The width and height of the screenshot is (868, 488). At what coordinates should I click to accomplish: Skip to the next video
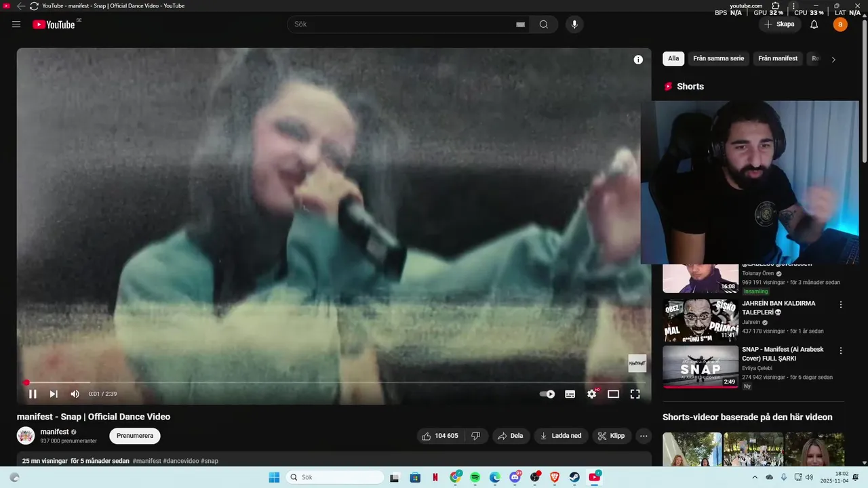point(54,394)
